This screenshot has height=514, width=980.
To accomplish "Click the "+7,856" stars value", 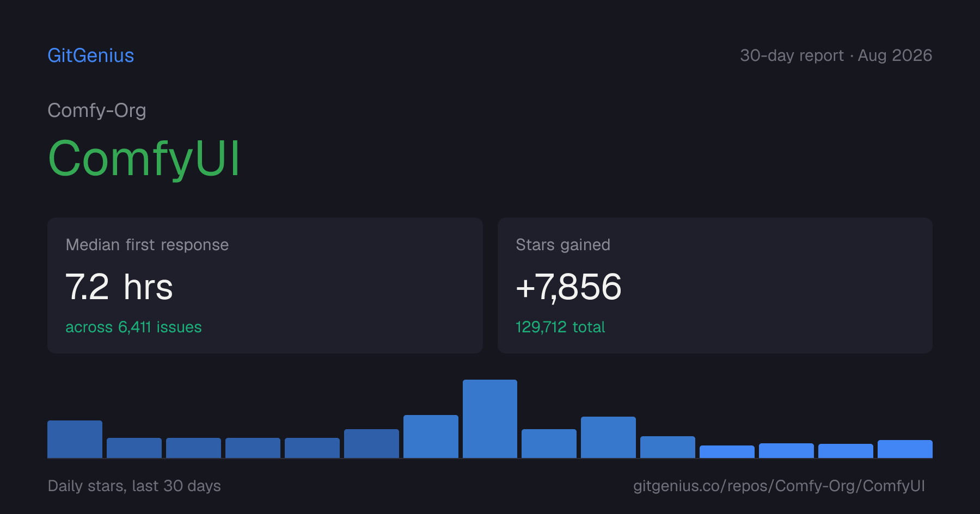I will tap(569, 287).
